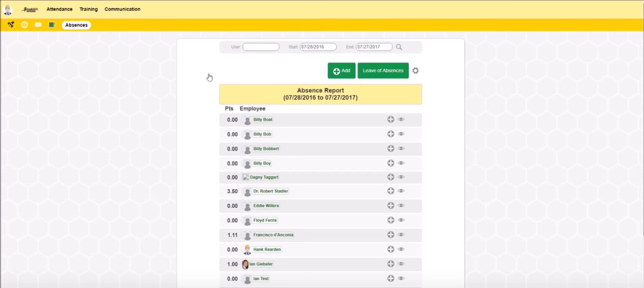Click Ian Giebeler's avatar photo
Image resolution: width=644 pixels, height=288 pixels.
click(245, 264)
